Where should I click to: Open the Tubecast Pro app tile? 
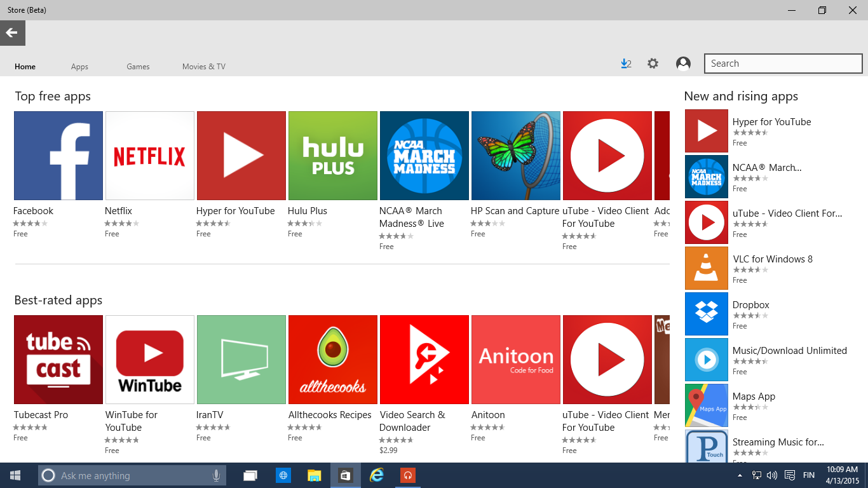(58, 360)
